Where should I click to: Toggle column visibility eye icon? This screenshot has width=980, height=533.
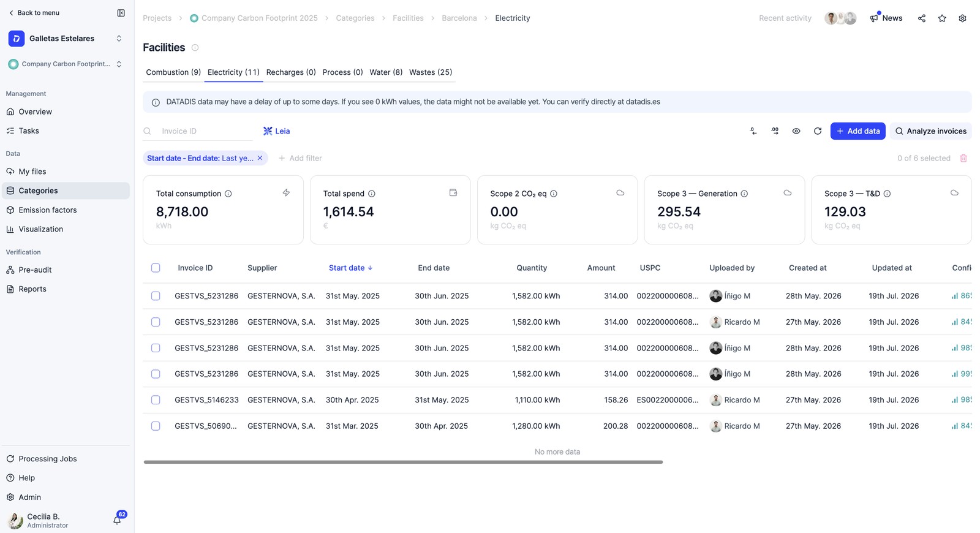point(796,131)
